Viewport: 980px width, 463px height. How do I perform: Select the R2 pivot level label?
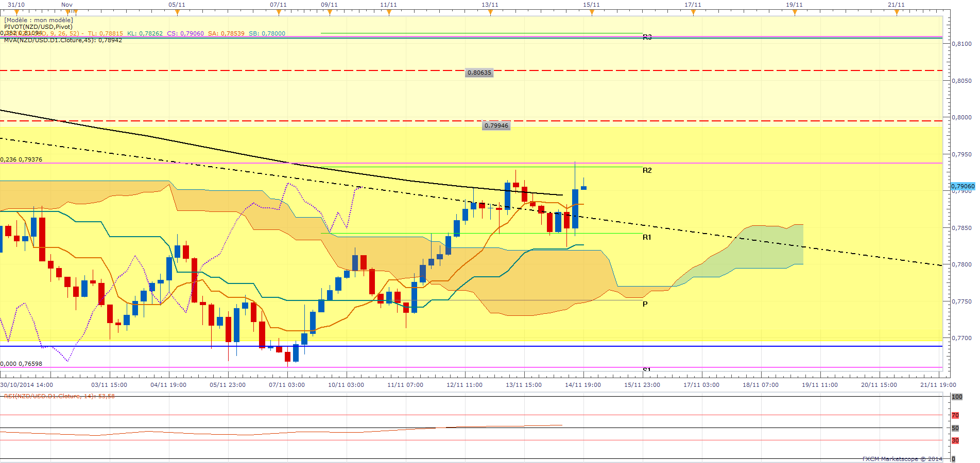click(x=647, y=170)
